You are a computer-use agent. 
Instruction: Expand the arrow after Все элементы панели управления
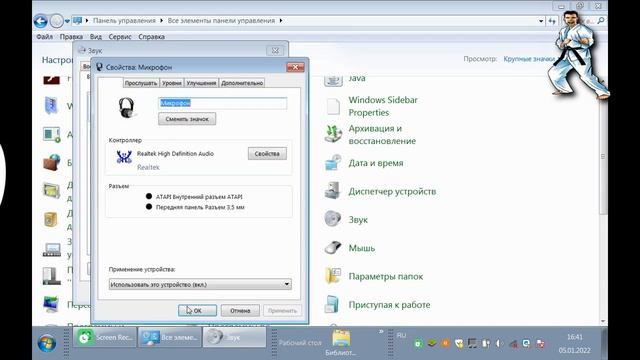point(281,20)
